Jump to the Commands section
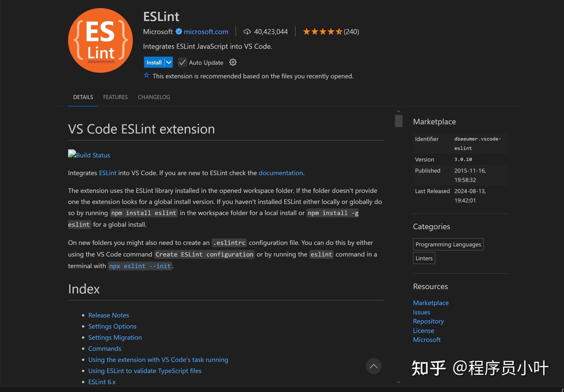This screenshot has width=564, height=392. point(105,349)
